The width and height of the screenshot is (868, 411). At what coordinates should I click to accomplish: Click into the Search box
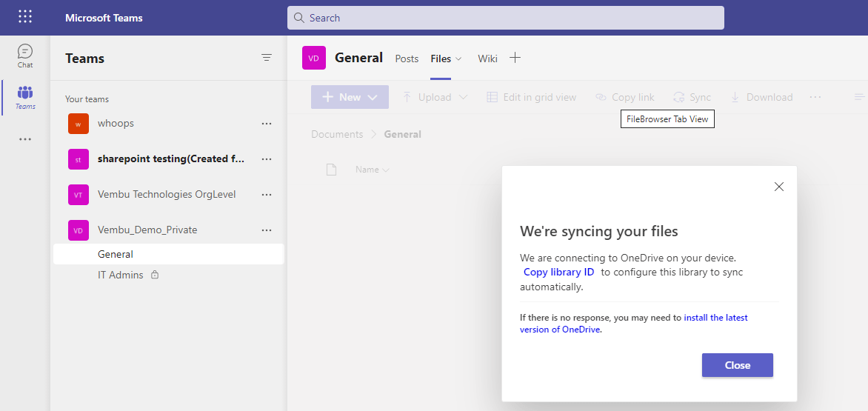(505, 18)
